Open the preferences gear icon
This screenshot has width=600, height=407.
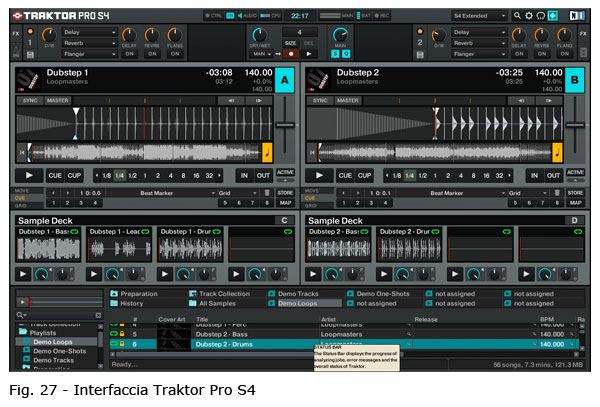(529, 16)
